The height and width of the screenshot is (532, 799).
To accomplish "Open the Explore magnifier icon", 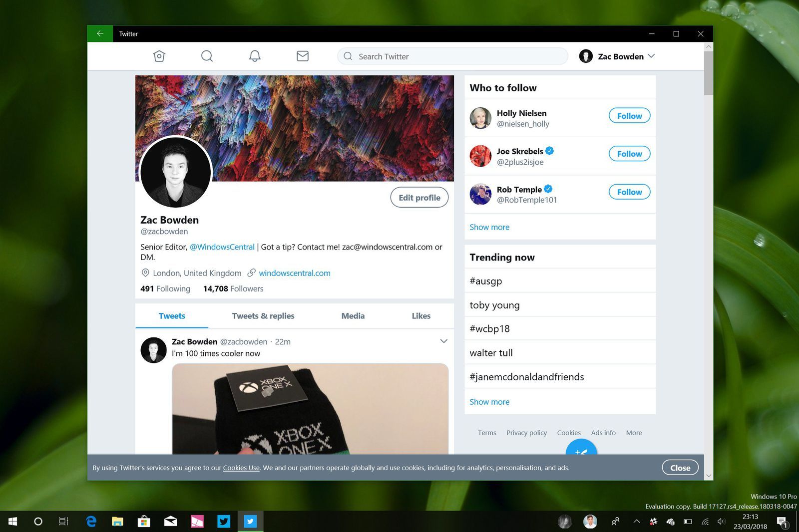I will [x=207, y=56].
